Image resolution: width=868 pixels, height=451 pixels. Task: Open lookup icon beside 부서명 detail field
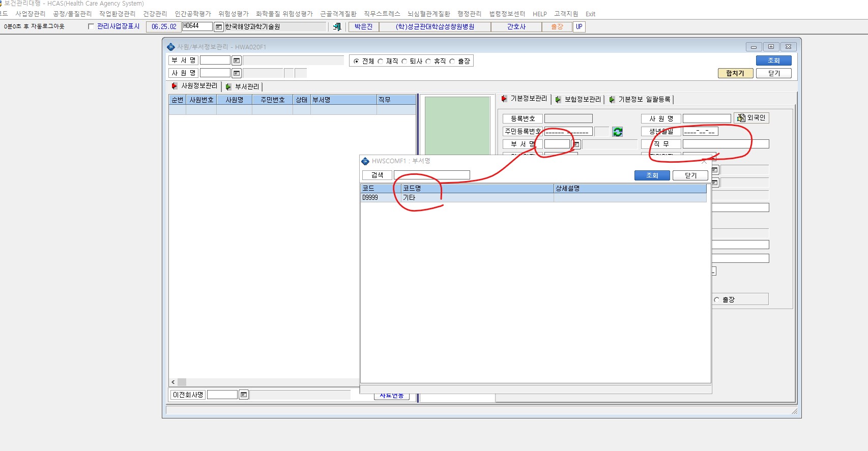click(x=576, y=144)
